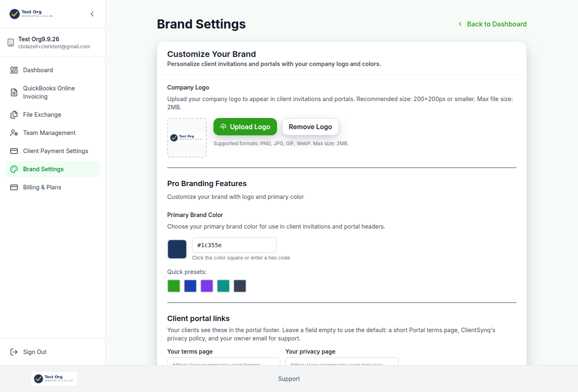Click the File Exchange icon
The image size is (578, 392).
(x=14, y=115)
